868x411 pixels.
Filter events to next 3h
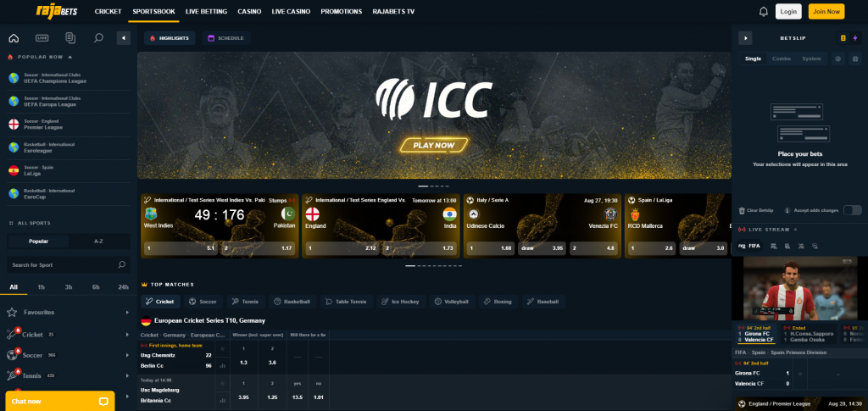click(x=69, y=287)
